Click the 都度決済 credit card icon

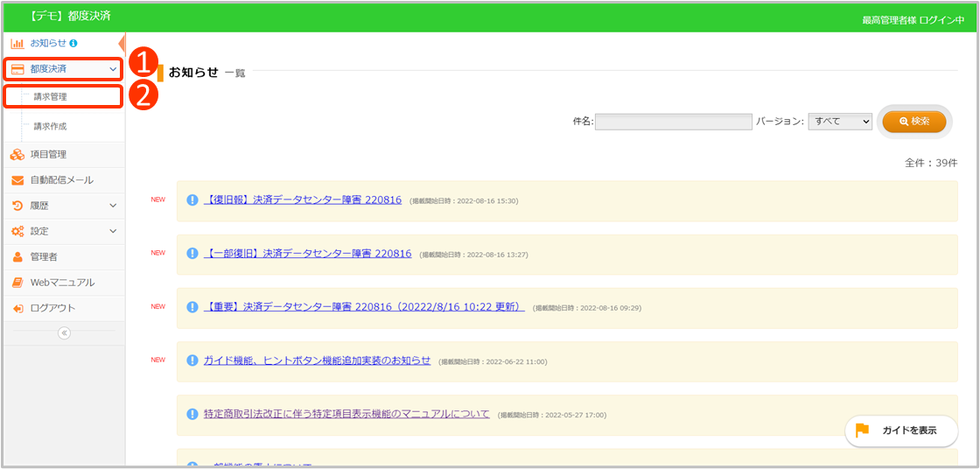(x=17, y=69)
